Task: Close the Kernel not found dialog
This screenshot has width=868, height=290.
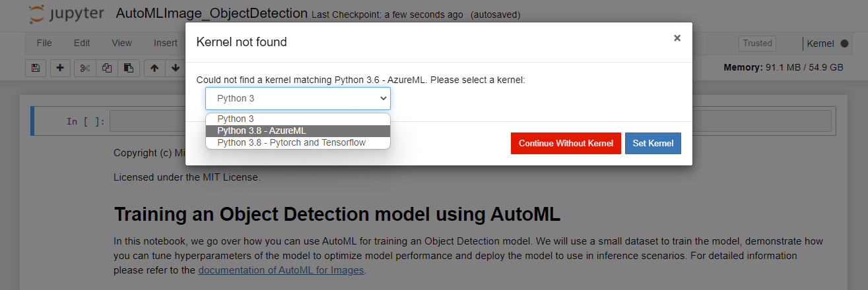Action: coord(677,38)
